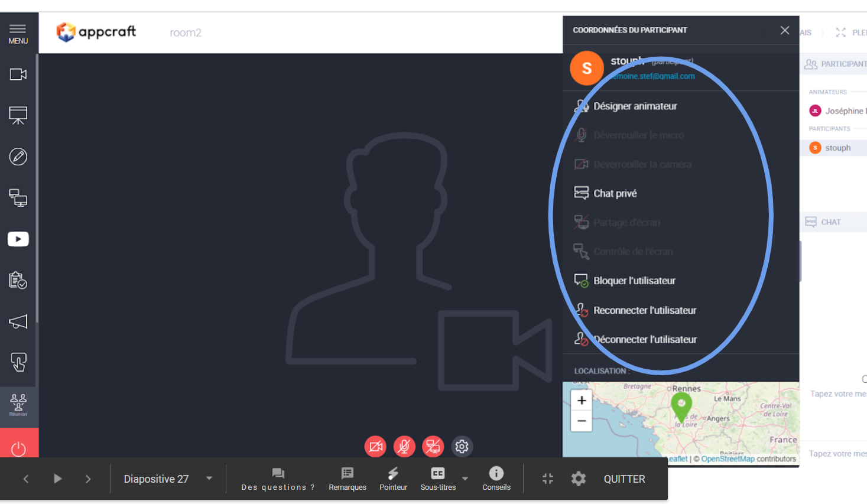Viewport: 867px width, 504px height.
Task: Zoom in on the location map
Action: (582, 401)
